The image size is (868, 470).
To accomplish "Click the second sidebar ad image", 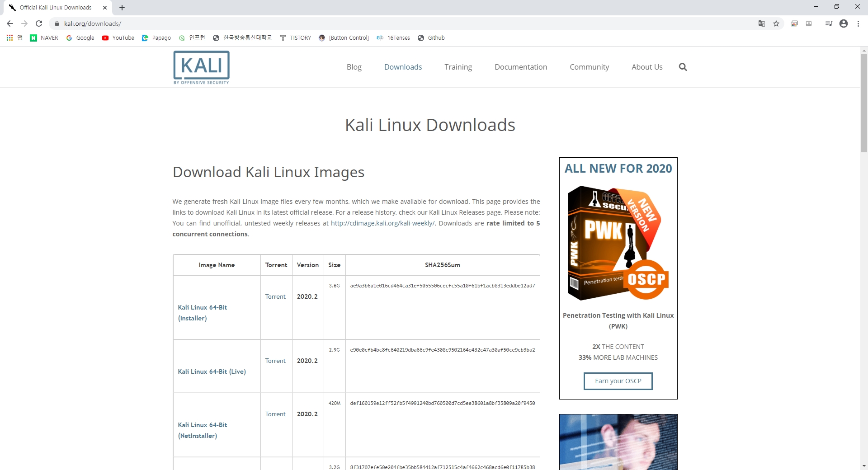I will (x=618, y=442).
